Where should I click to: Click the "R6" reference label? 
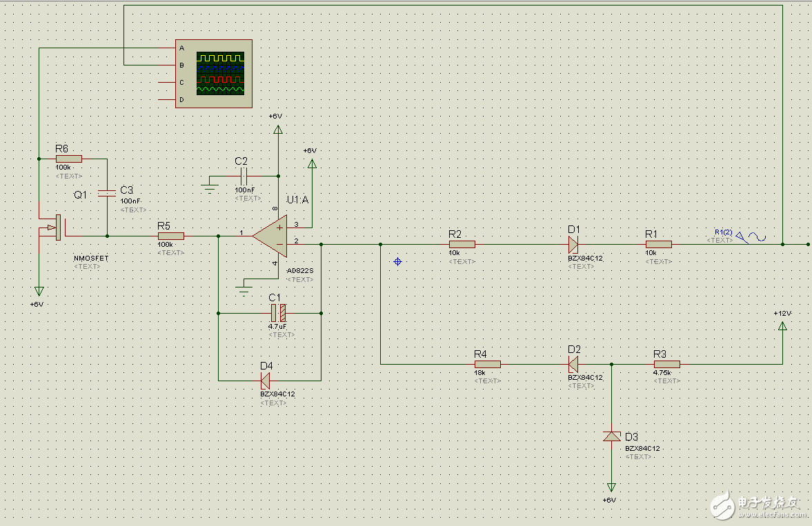(x=61, y=149)
